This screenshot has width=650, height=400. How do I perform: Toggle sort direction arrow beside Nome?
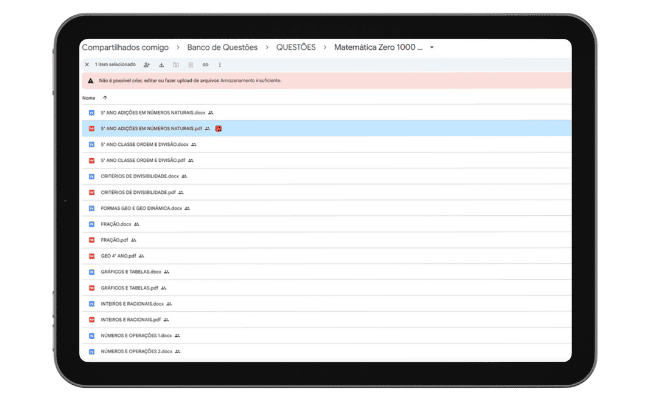point(105,98)
